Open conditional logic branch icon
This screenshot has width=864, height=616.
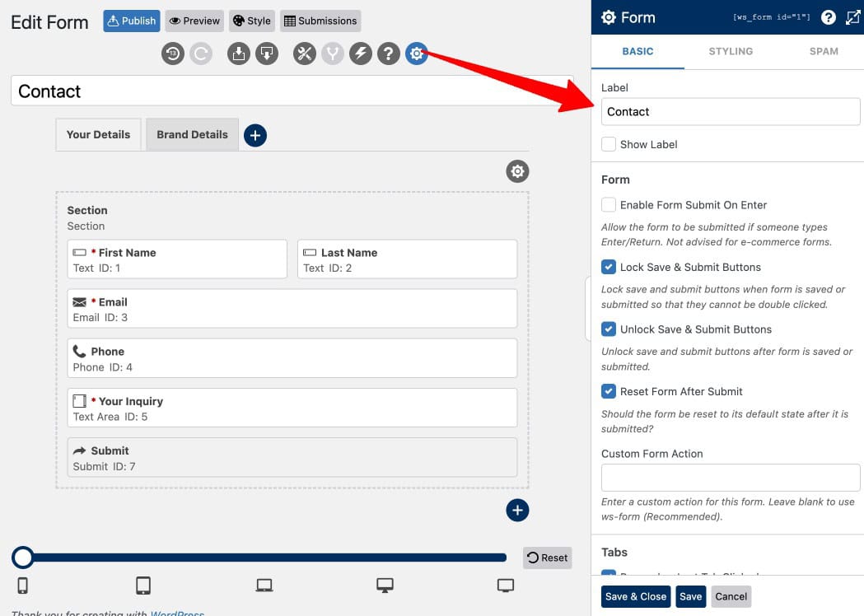(x=332, y=54)
